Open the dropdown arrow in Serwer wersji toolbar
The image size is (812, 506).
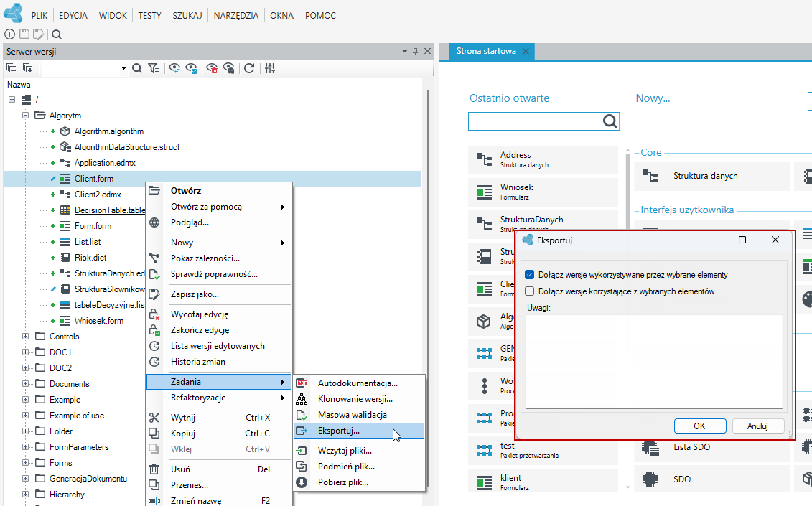point(123,68)
